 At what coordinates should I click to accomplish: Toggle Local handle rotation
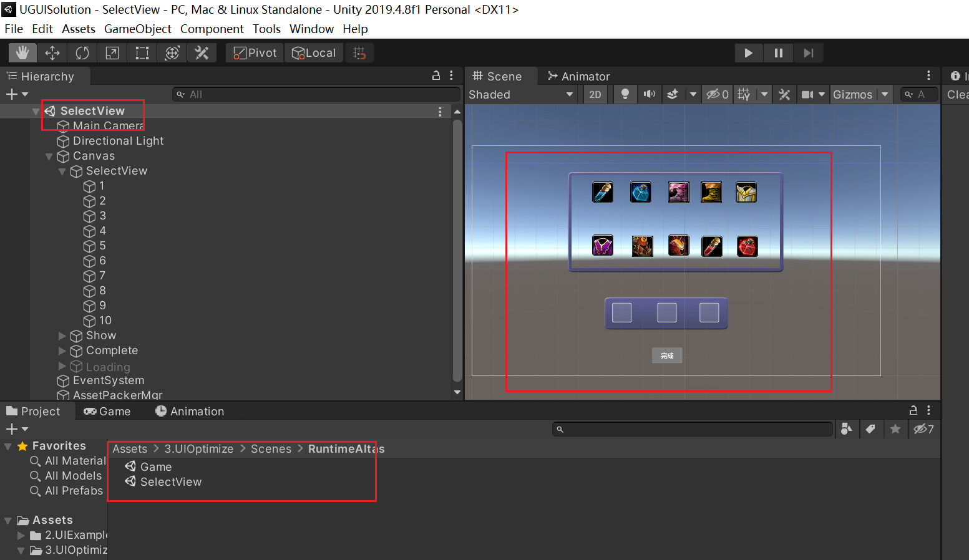tap(314, 53)
